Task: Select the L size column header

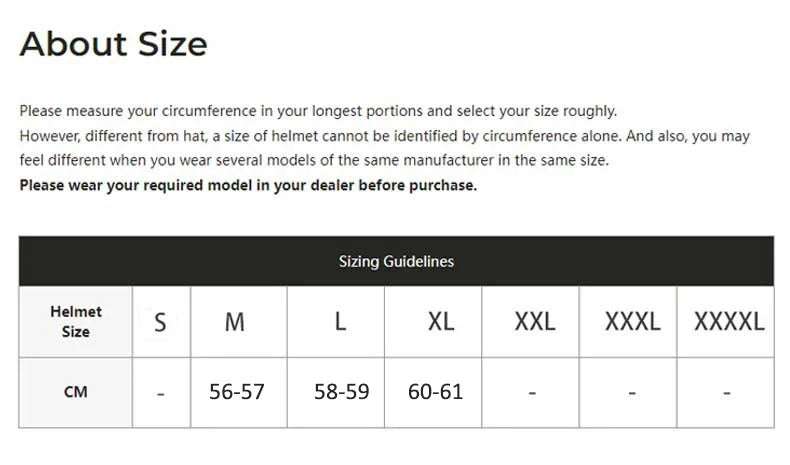Action: tap(340, 322)
